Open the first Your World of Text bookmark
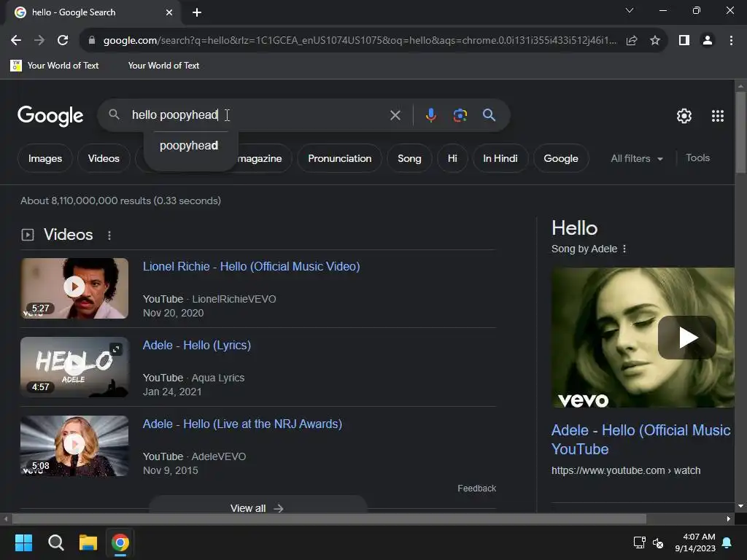 55,66
